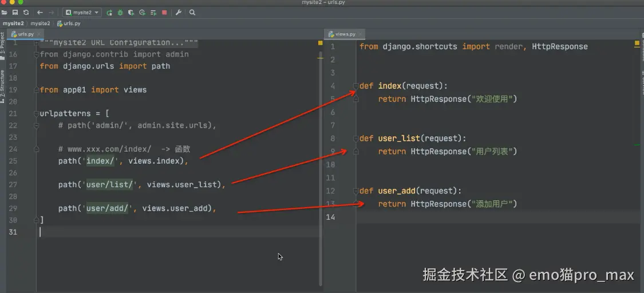The image size is (644, 293).
Task: Navigate forward with the right arrow
Action: (52, 13)
